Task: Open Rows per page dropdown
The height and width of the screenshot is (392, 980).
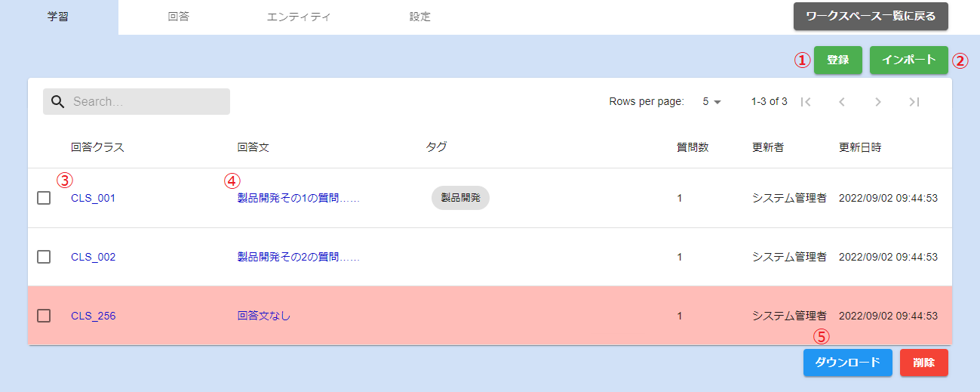Action: (x=711, y=102)
